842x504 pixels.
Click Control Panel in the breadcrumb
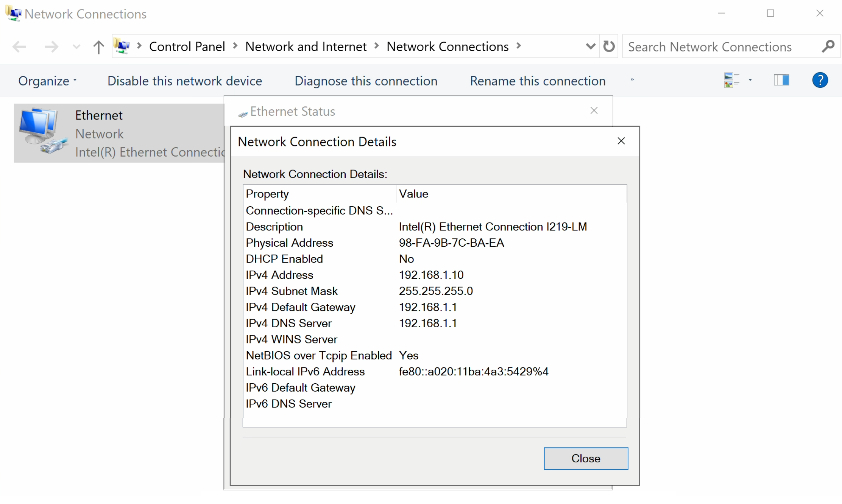point(187,47)
